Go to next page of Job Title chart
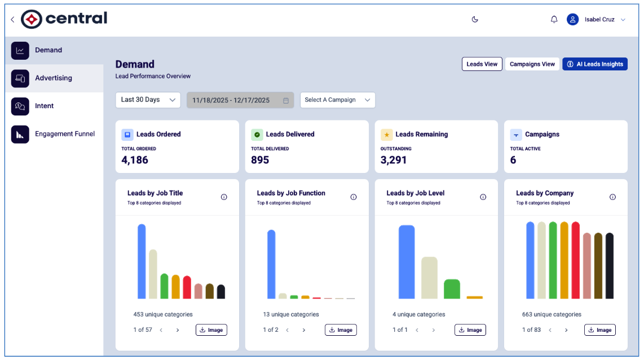The width and height of the screenshot is (644, 360). [x=178, y=330]
